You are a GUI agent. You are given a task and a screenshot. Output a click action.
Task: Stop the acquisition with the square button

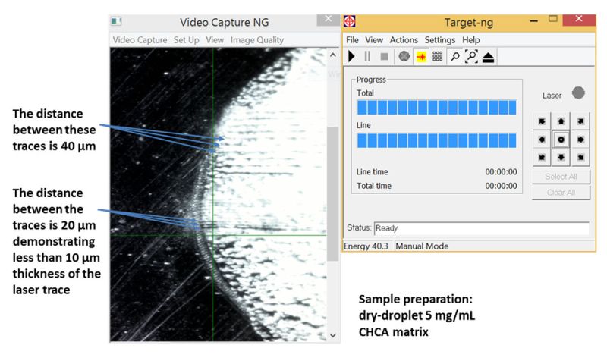point(385,57)
